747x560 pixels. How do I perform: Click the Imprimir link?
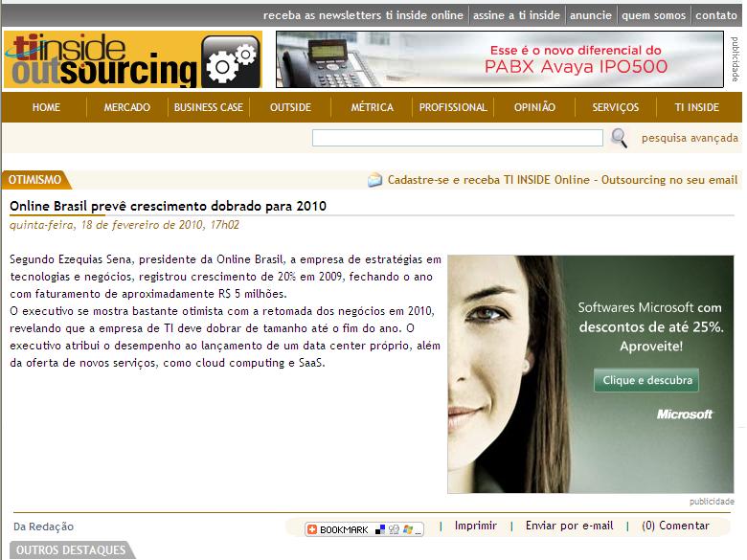(x=475, y=526)
